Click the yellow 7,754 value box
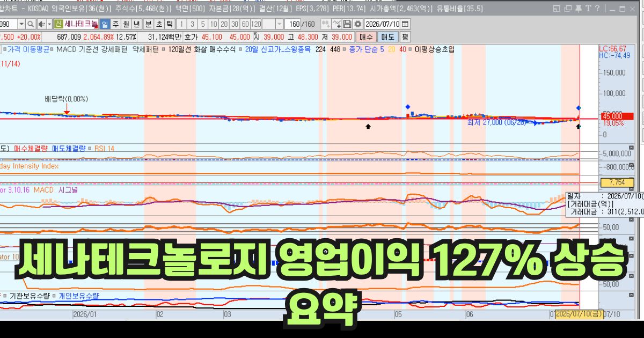644x338 pixels. 617,182
